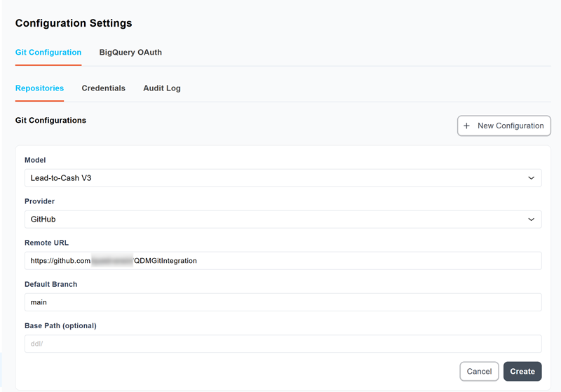
Task: Click the Default Branch label
Action: 50,284
